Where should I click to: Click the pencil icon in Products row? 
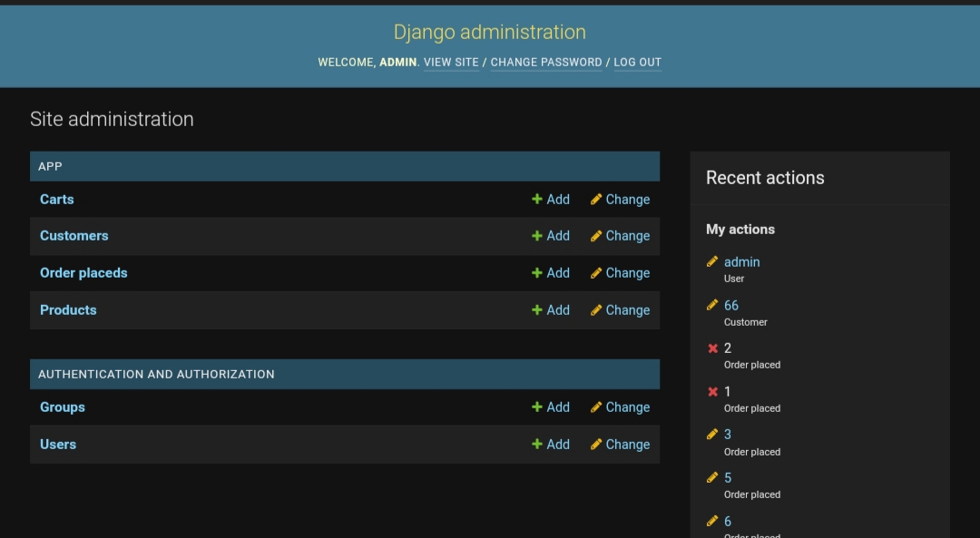[596, 310]
